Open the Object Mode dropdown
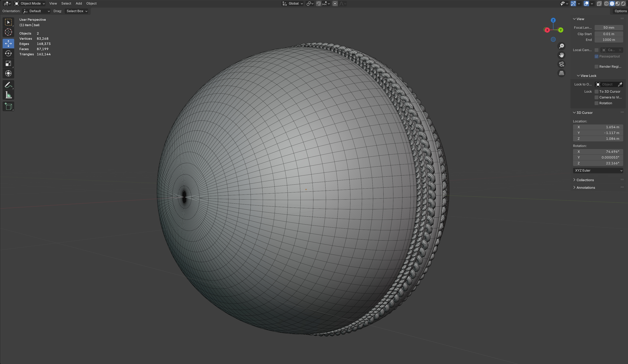 [x=30, y=3]
